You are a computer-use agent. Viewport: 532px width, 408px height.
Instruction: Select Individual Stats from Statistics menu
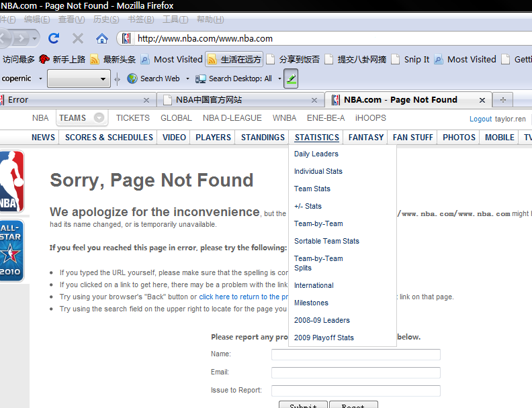coord(318,171)
